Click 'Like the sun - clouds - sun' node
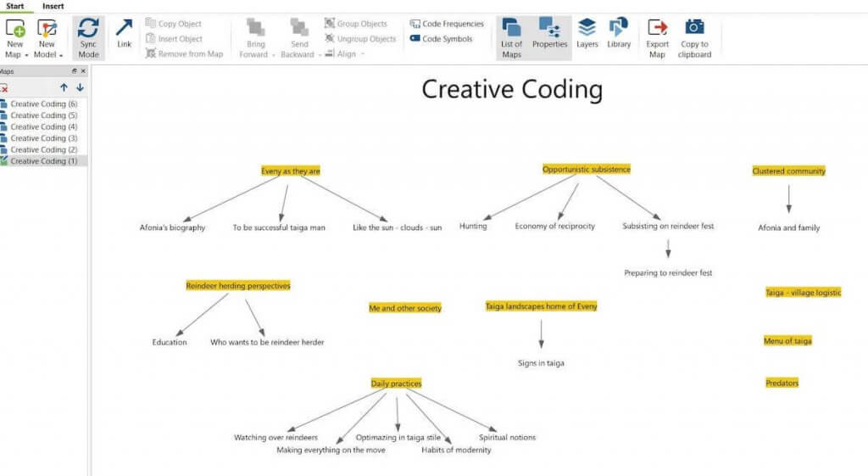This screenshot has height=476, width=868. tap(398, 227)
